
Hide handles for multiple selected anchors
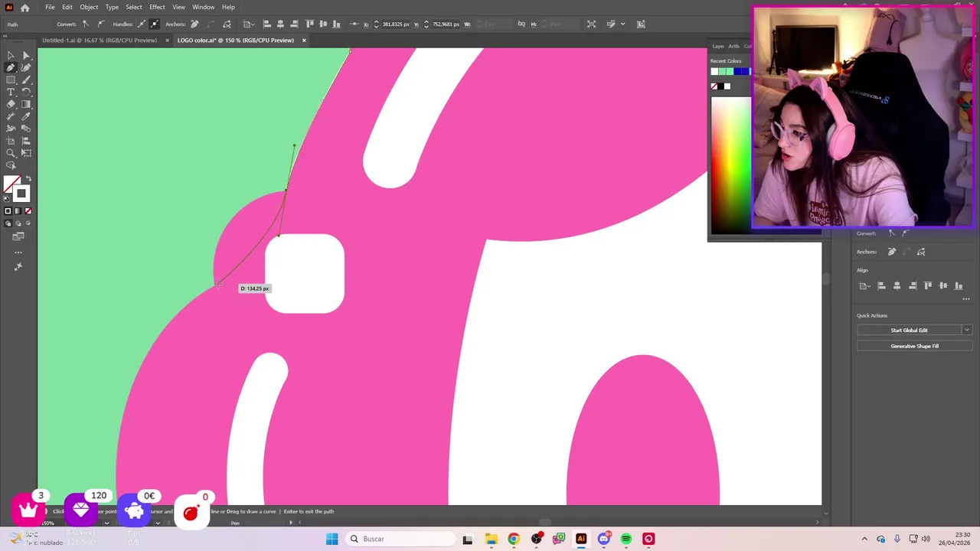154,24
